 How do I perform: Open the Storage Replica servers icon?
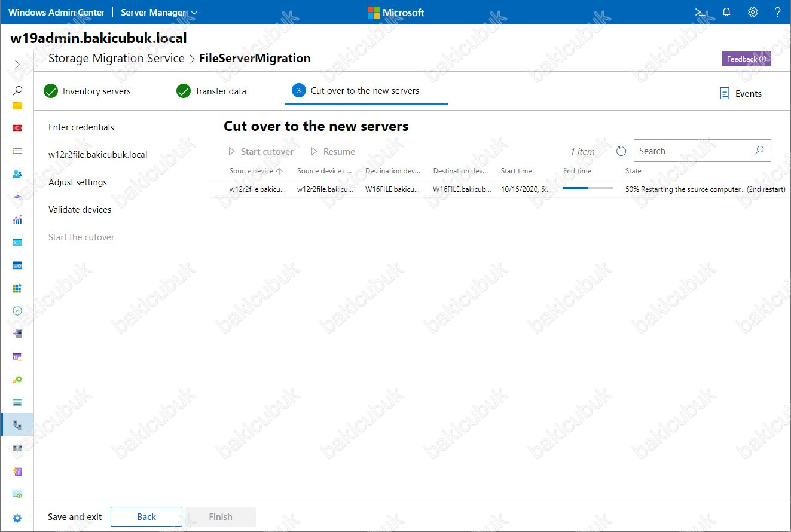coord(17,448)
